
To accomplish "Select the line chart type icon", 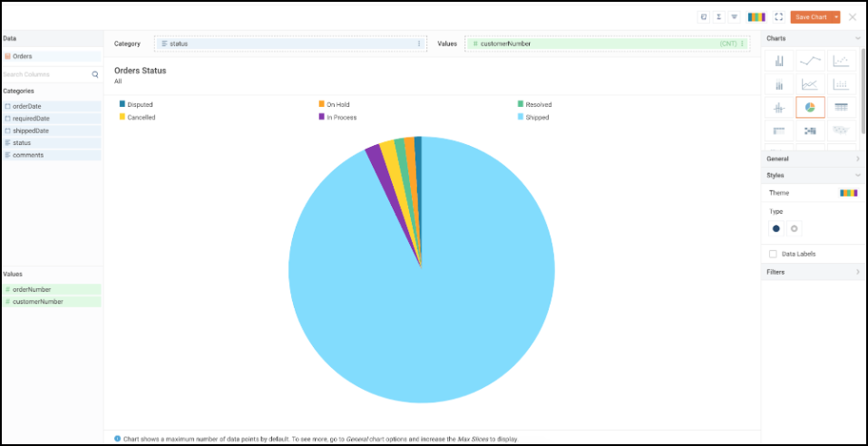I will [811, 61].
